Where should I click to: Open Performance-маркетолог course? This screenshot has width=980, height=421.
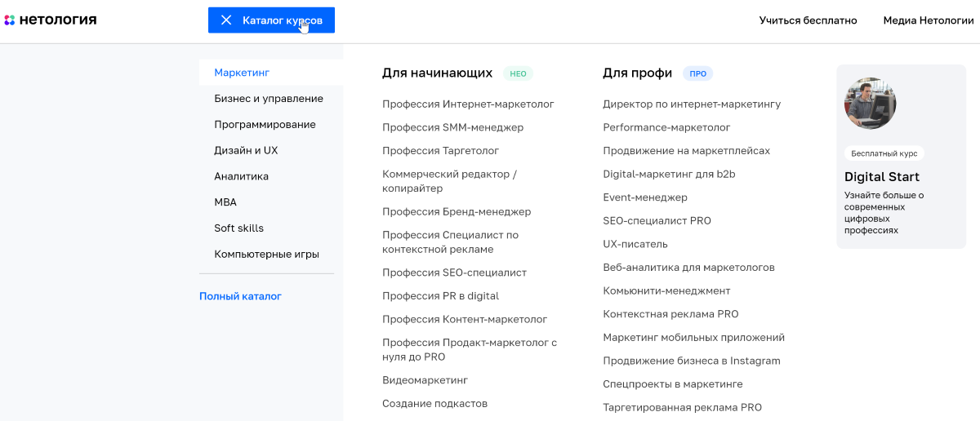666,128
